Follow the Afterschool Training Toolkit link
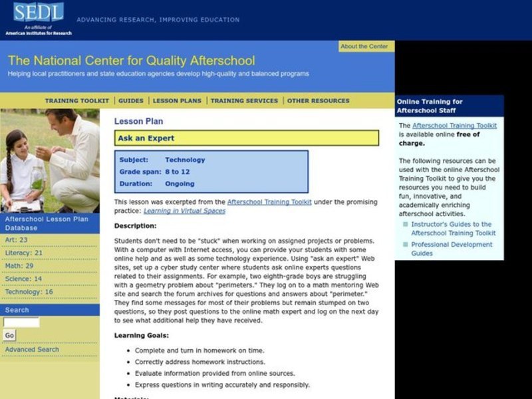The width and height of the screenshot is (532, 399). 269,201
